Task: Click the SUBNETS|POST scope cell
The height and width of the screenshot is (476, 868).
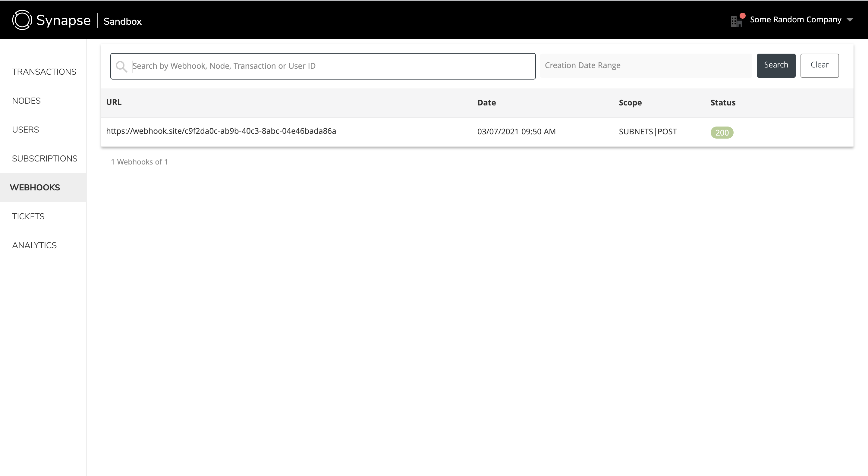Action: coord(648,131)
